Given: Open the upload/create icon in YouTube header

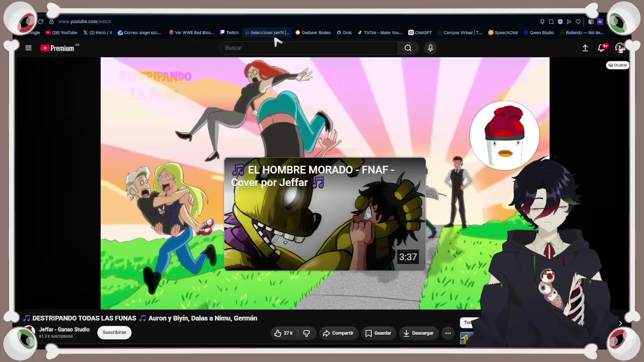Looking at the screenshot, I should pyautogui.click(x=585, y=48).
